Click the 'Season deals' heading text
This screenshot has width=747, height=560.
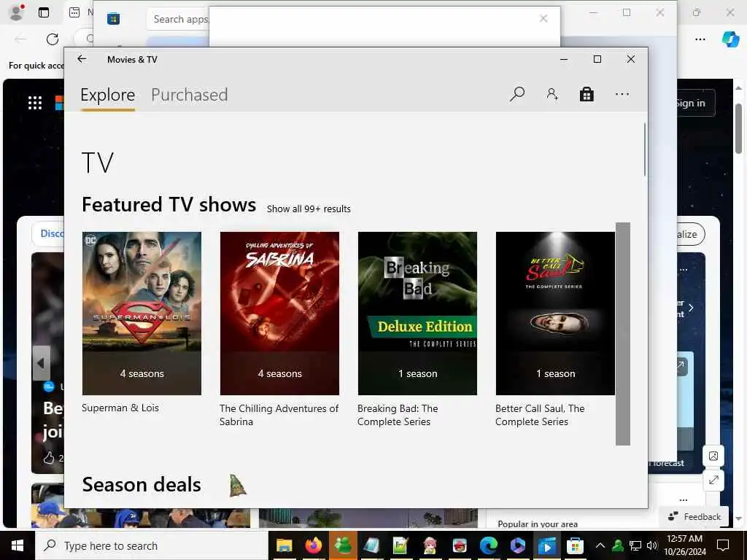coord(142,485)
